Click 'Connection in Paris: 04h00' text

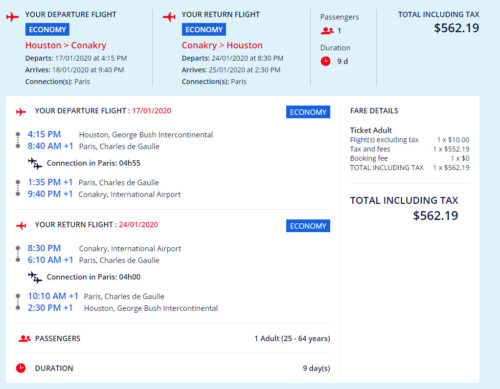93,277
